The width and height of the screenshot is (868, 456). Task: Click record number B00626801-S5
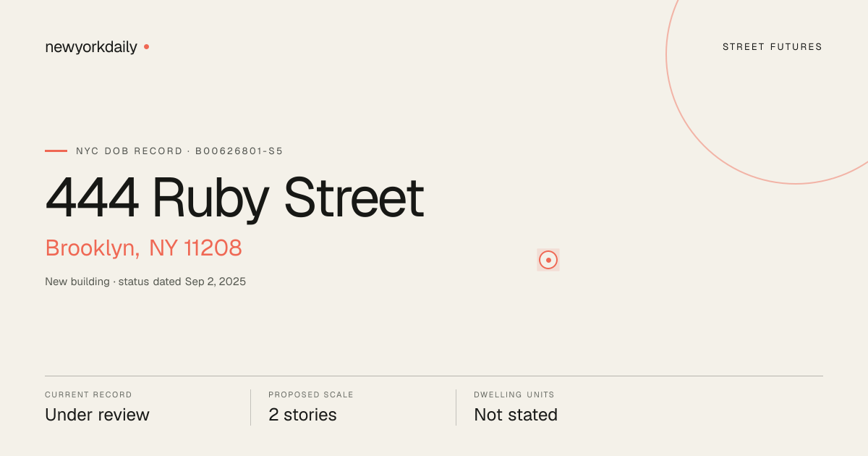(x=239, y=151)
